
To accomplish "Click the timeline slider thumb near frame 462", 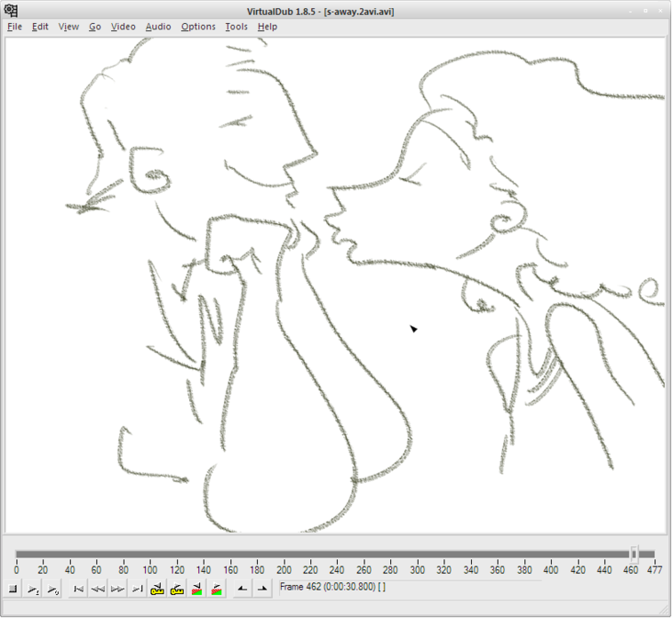I will [x=635, y=554].
